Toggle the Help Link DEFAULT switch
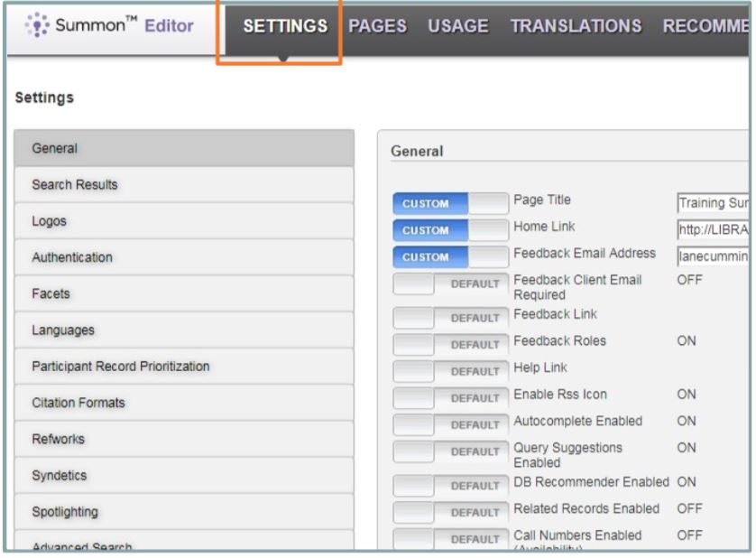This screenshot has height=558, width=756. click(x=450, y=371)
